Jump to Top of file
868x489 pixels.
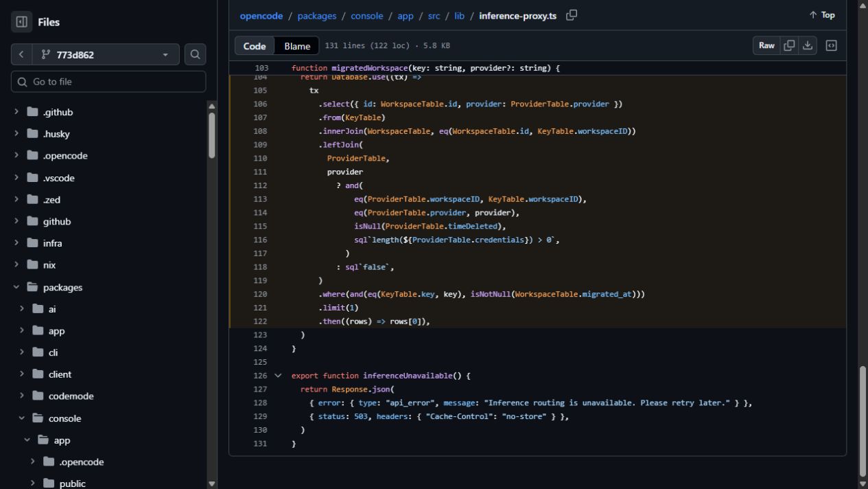[x=822, y=15]
